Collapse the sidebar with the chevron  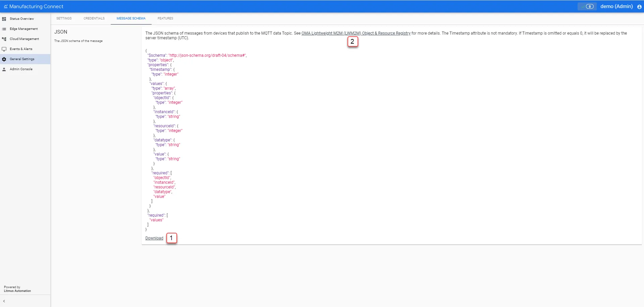4,301
